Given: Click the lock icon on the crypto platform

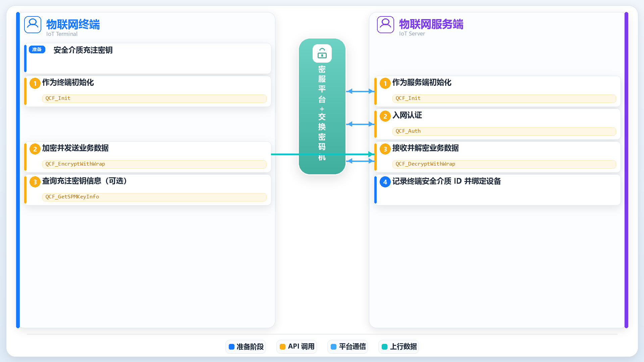Looking at the screenshot, I should click(x=322, y=53).
